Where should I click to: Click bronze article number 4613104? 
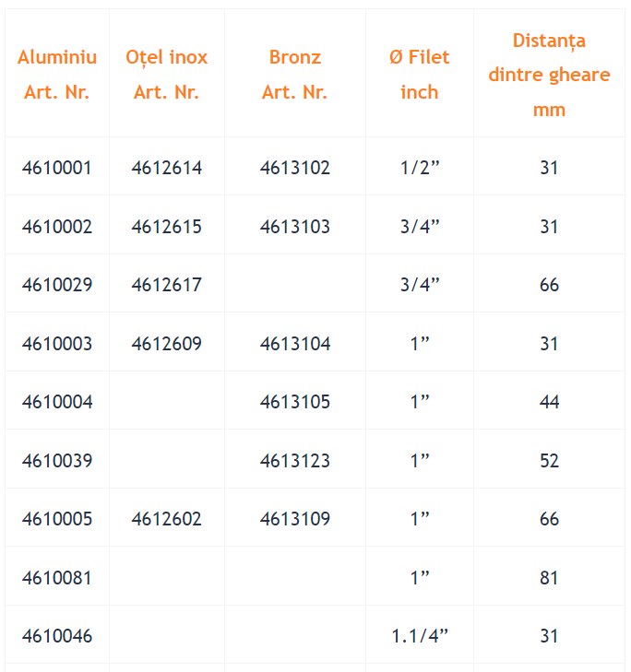tap(295, 343)
